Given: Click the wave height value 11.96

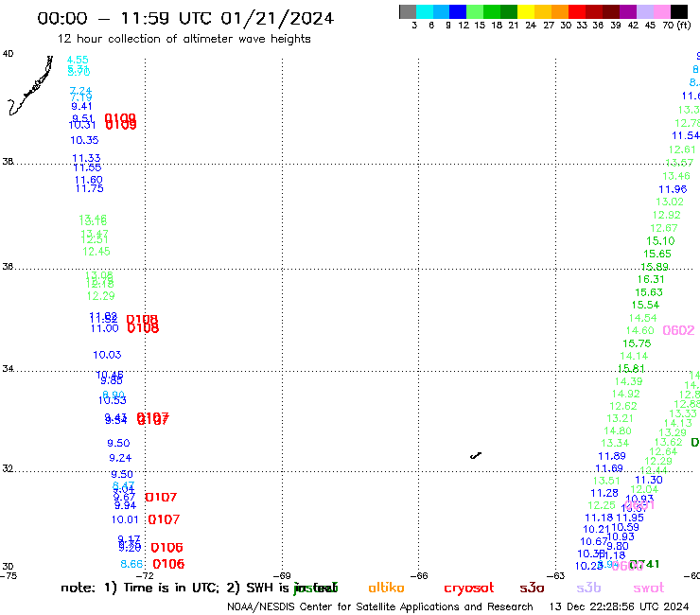Looking at the screenshot, I should coord(673,189).
